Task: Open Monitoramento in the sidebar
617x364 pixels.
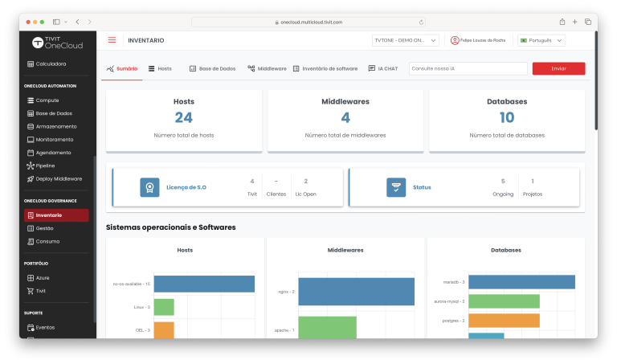Action: point(54,139)
